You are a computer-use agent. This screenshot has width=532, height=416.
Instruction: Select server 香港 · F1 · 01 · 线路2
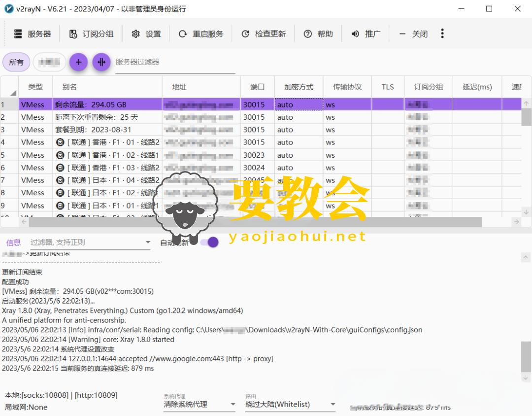[x=261, y=142]
